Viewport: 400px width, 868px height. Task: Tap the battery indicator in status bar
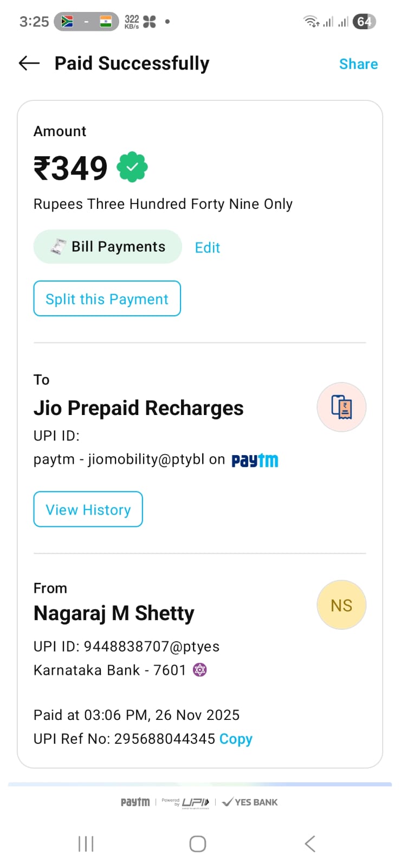(x=364, y=22)
